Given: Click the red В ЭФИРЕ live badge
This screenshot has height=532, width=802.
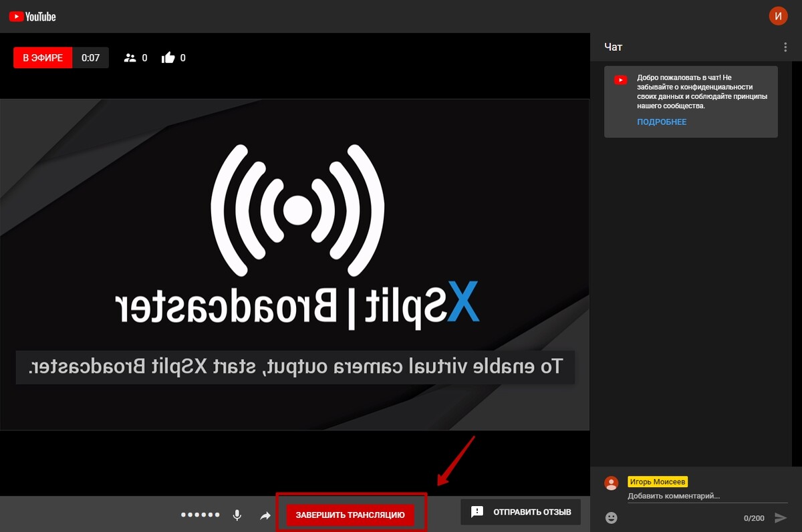Looking at the screenshot, I should [43, 58].
